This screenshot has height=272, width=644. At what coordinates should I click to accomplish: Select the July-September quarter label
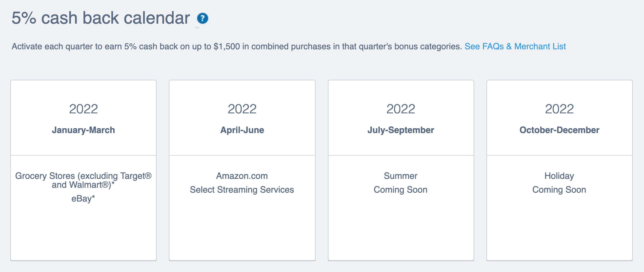tap(401, 130)
